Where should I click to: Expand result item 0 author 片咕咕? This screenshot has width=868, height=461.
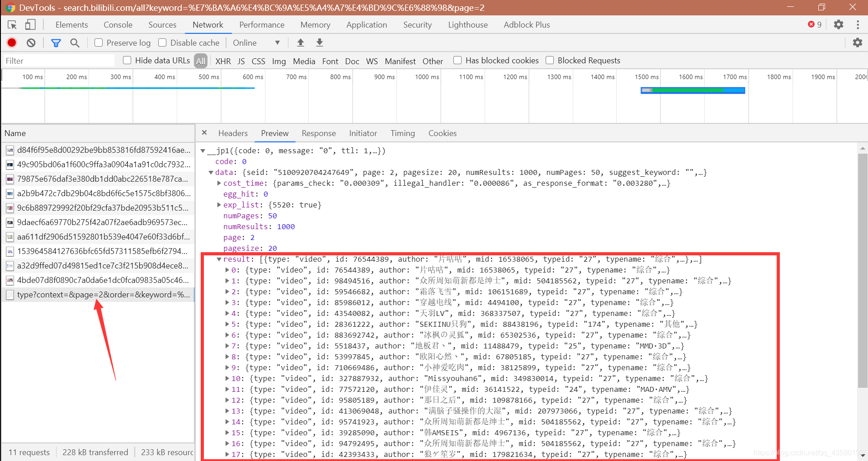tap(227, 270)
